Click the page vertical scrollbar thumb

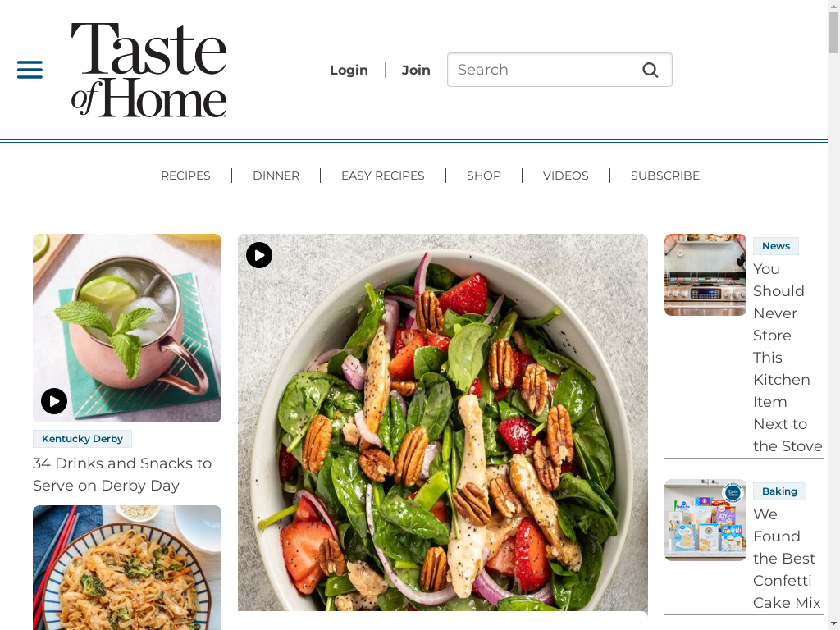point(833,32)
